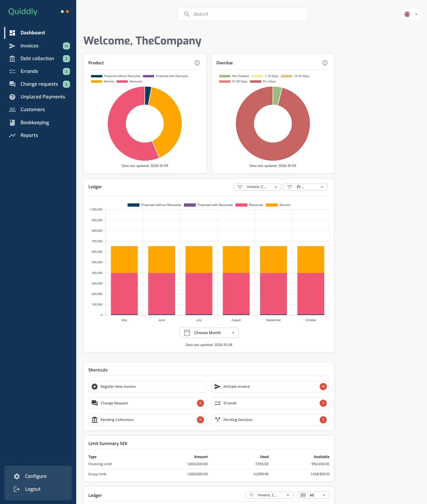Click the Reports trend-line icon

(12, 135)
